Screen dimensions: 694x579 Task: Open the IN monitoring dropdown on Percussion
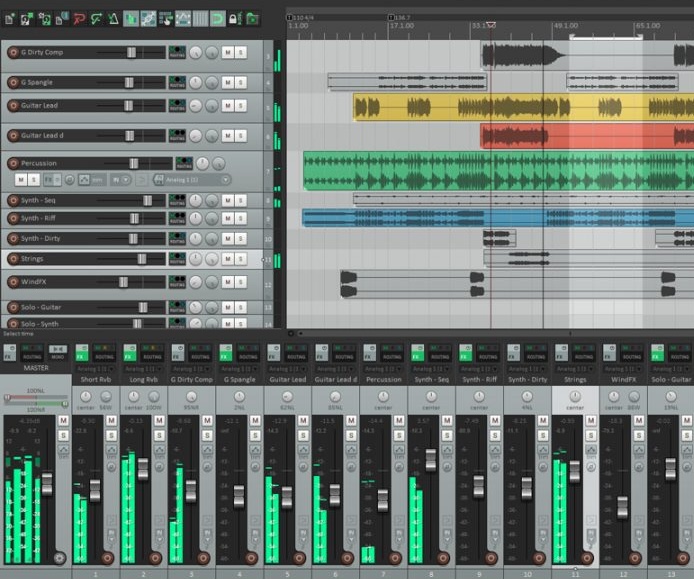pos(121,180)
